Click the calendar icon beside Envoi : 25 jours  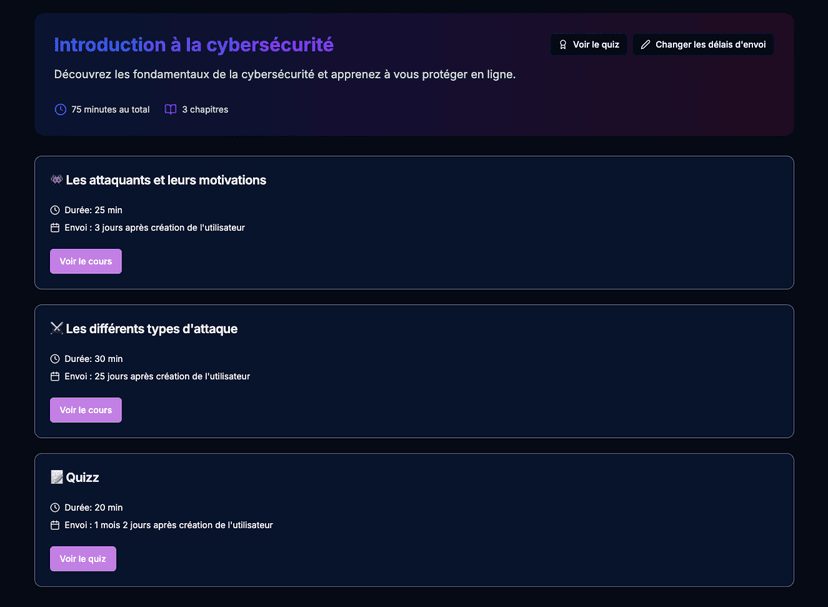[x=55, y=377]
